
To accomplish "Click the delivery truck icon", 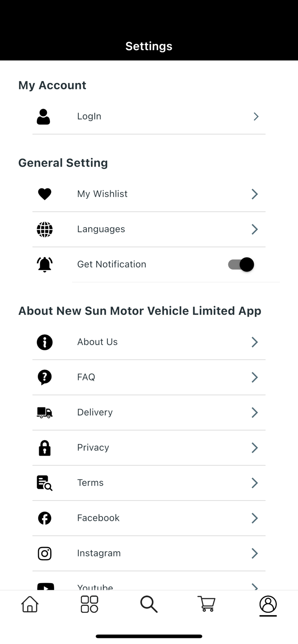I will [44, 413].
